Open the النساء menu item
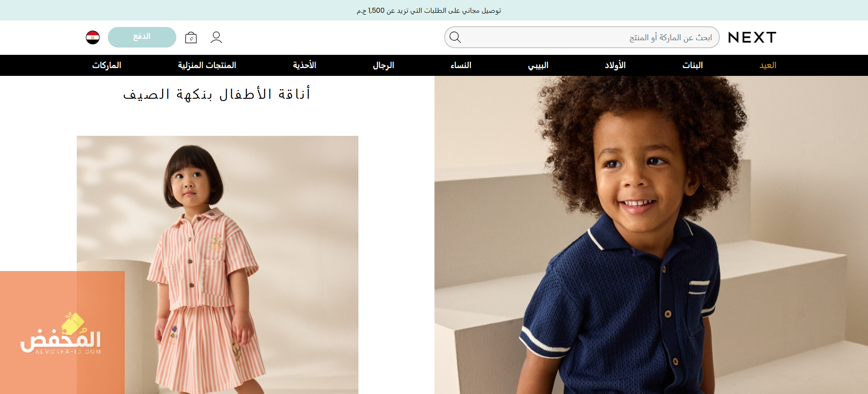This screenshot has width=868, height=394. 461,65
